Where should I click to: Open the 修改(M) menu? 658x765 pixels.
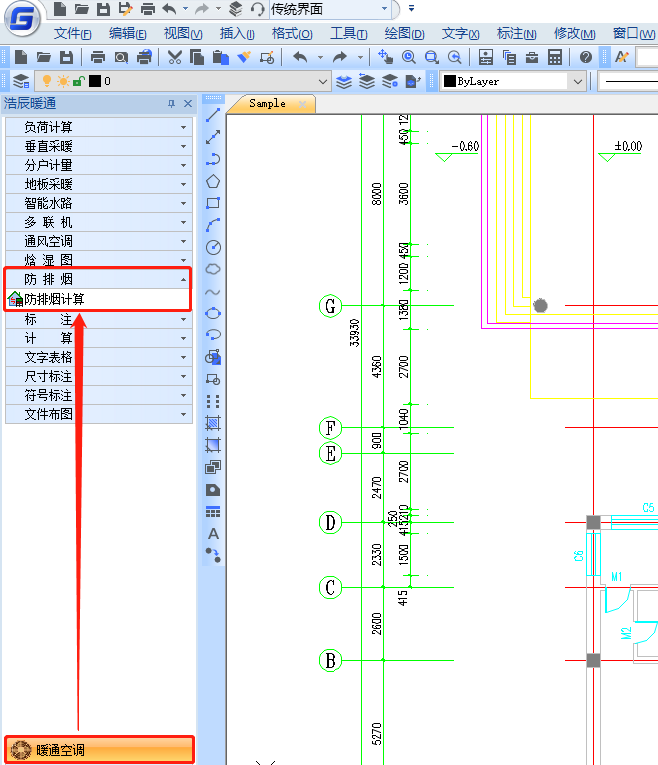[575, 34]
